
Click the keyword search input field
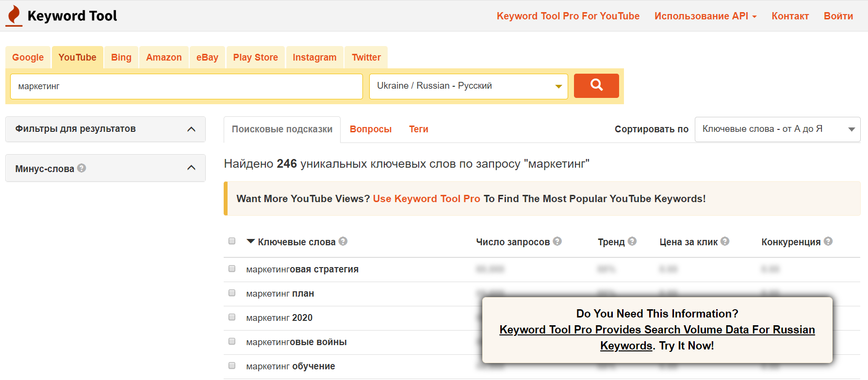coord(186,86)
